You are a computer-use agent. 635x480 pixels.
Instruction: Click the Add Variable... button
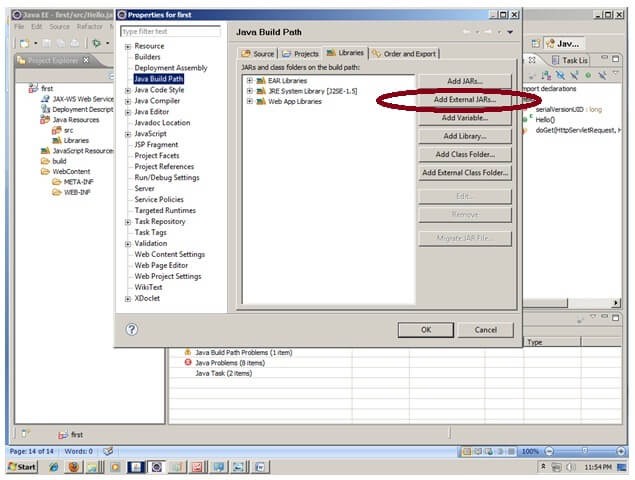465,117
